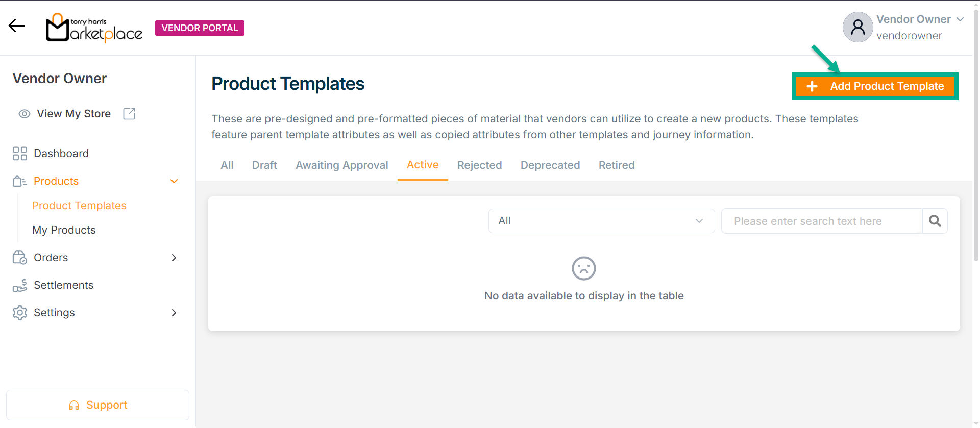The height and width of the screenshot is (428, 980).
Task: Open Vendor Owner account menu chevron
Action: click(960, 19)
